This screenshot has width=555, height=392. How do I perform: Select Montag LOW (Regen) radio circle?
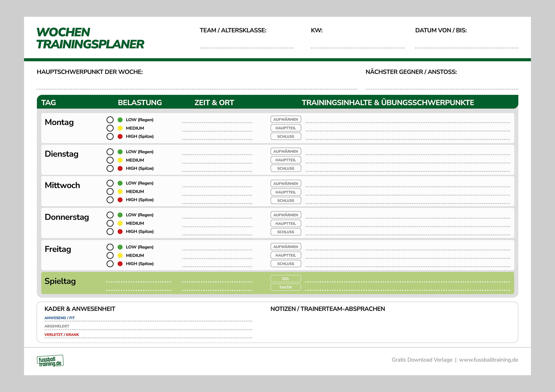click(x=110, y=120)
